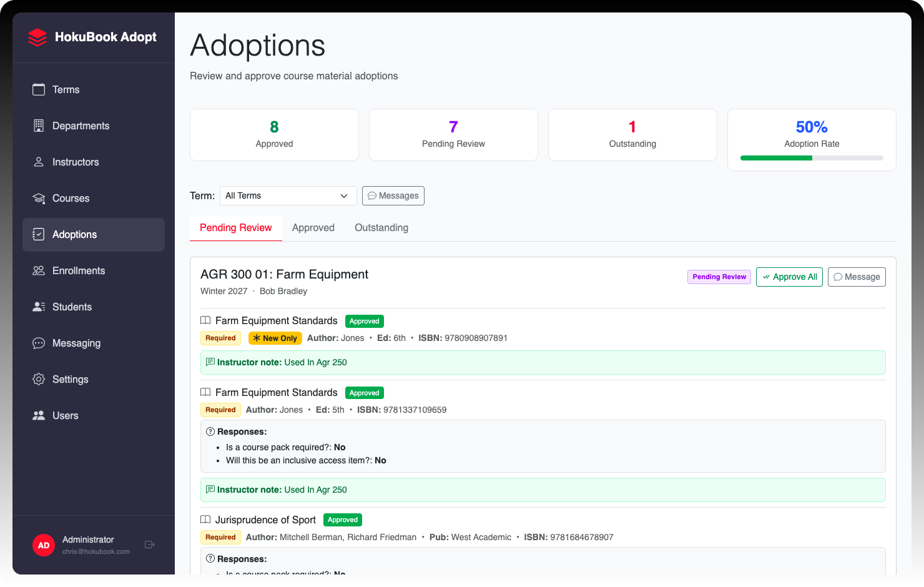Click ISBN 9780908907891

pos(463,338)
